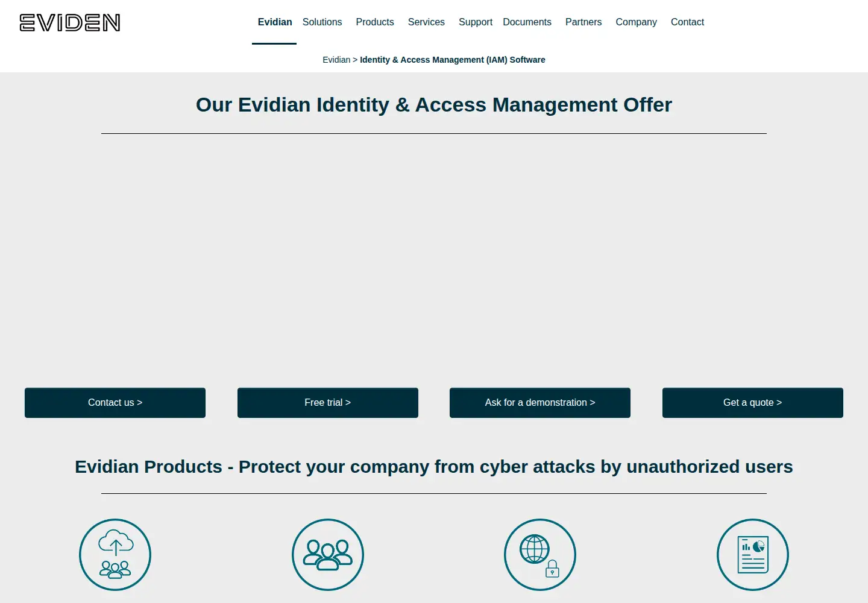Click the Contact us button
The width and height of the screenshot is (868, 603).
[115, 403]
